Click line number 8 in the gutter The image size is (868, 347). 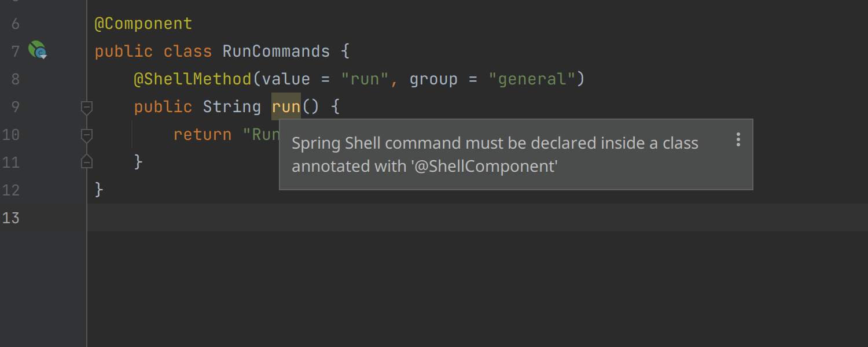click(15, 79)
